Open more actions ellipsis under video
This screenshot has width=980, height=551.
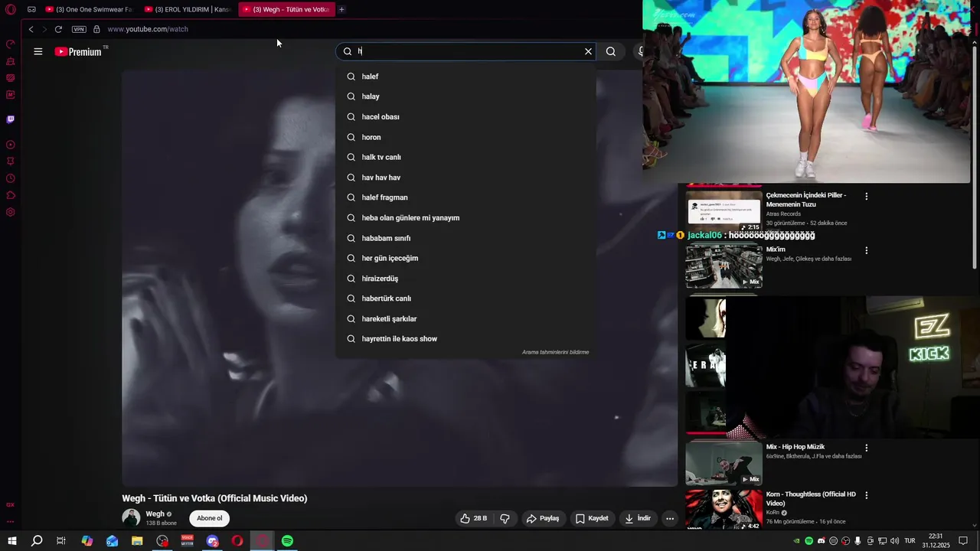point(670,518)
